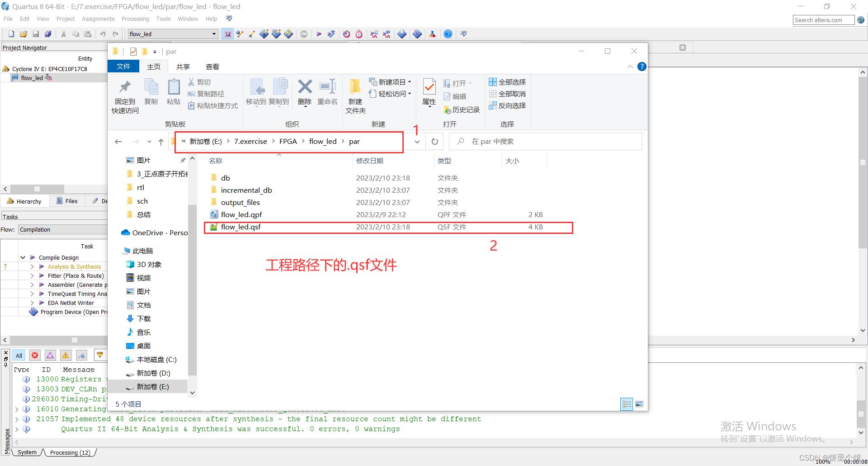Toggle critical warning filter in Messages
868x466 pixels.
[50, 355]
